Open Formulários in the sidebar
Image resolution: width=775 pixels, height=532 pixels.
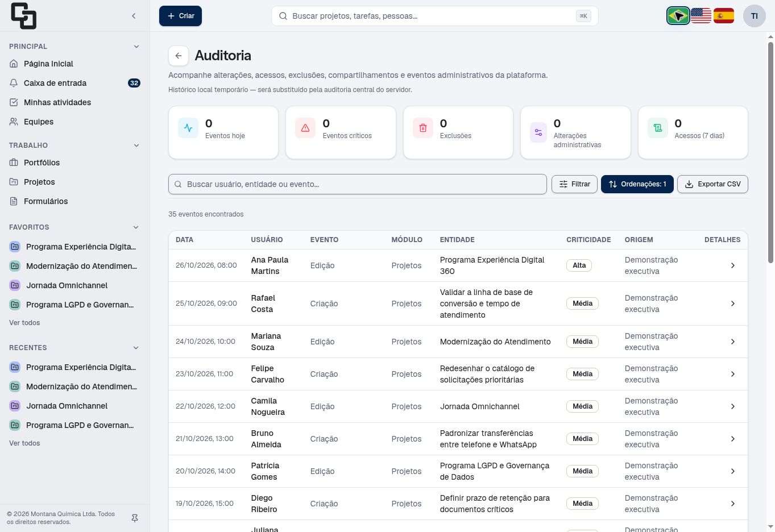click(74, 201)
